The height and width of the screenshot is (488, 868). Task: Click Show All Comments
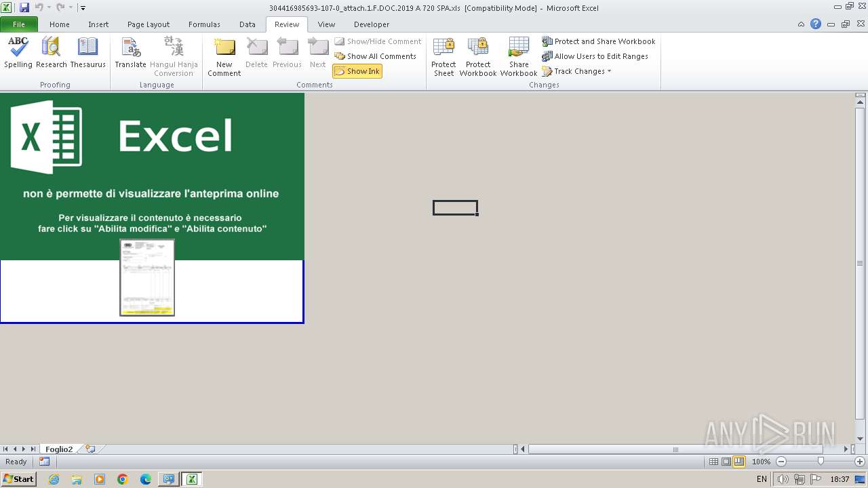[376, 56]
